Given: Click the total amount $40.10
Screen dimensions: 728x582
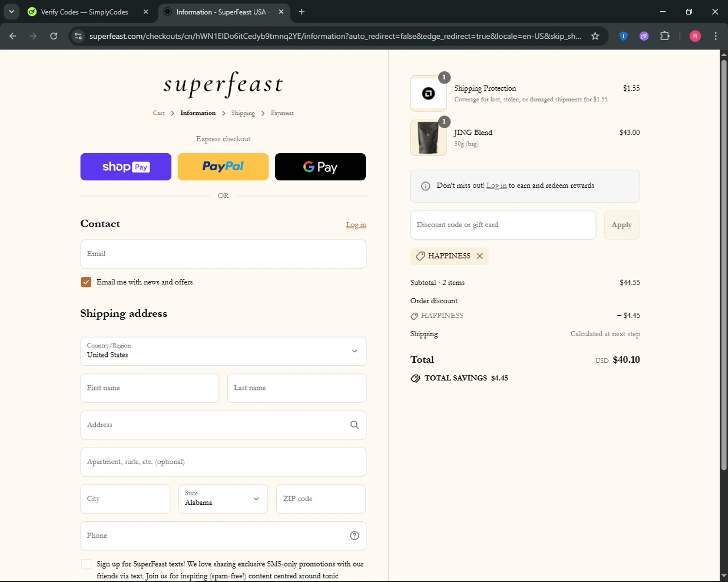Looking at the screenshot, I should click(x=626, y=360).
